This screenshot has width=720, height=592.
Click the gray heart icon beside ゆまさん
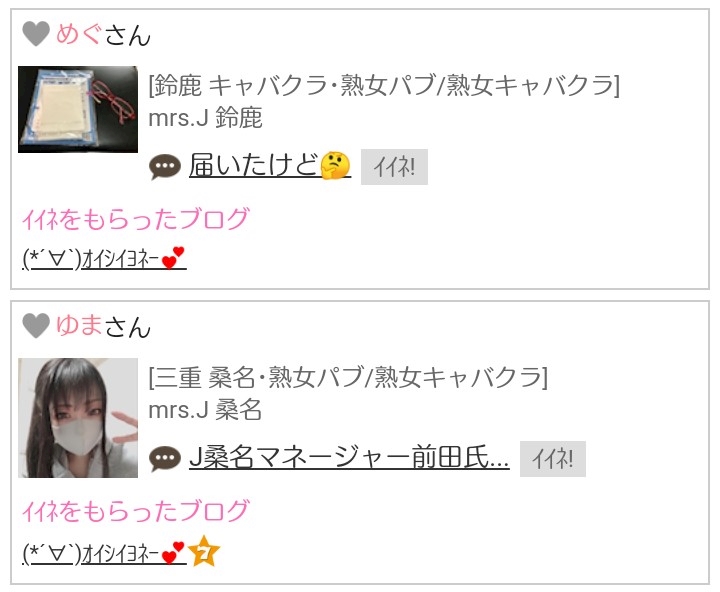tap(36, 326)
